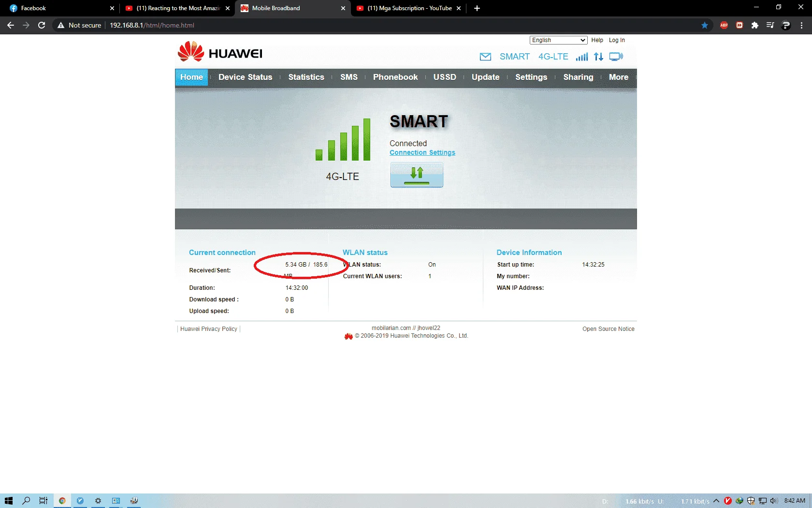Open the Extensions puzzle piece menu
Image resolution: width=812 pixels, height=508 pixels.
point(755,25)
